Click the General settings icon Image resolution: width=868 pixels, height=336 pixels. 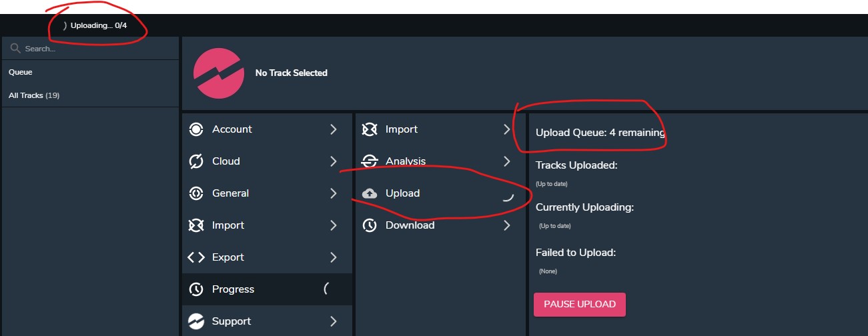pos(196,193)
